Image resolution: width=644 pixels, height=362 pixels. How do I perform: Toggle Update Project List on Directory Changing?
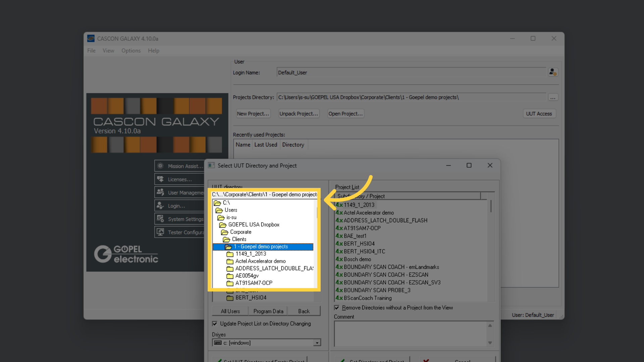215,324
